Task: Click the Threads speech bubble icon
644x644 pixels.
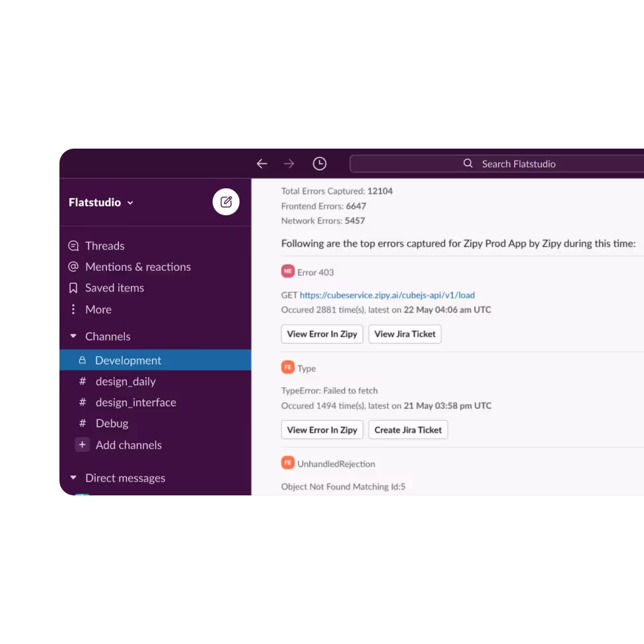Action: 73,246
